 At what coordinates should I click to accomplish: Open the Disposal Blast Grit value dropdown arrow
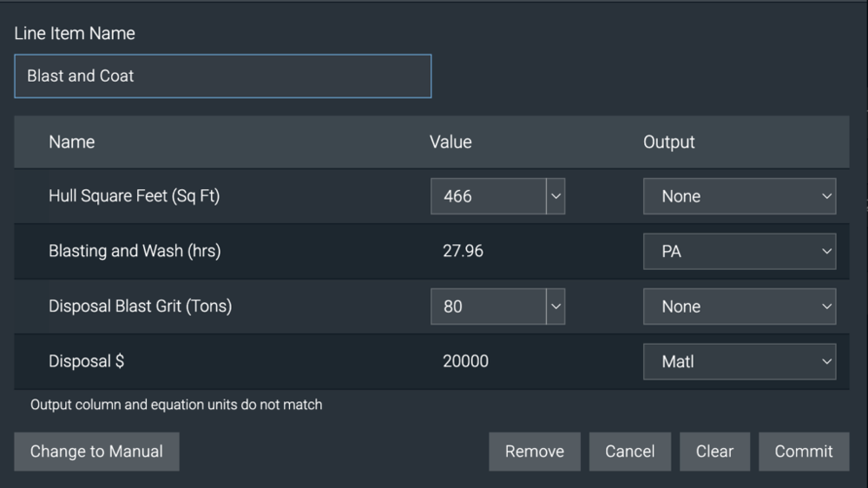[x=556, y=307]
